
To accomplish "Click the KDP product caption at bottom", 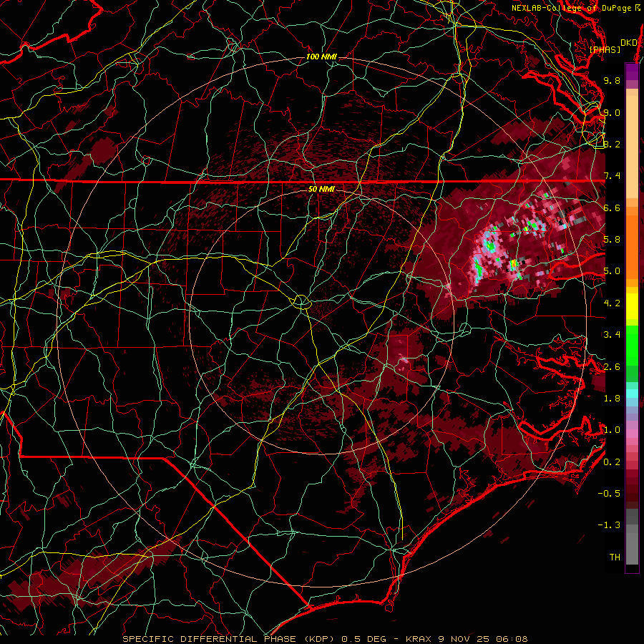I will (x=326, y=639).
